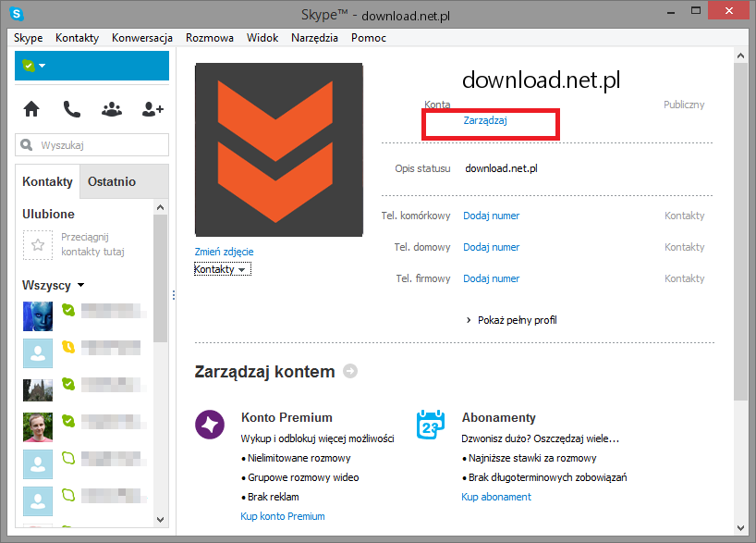Click the main panel scroll down arrow
The image size is (756, 543).
tap(740, 528)
